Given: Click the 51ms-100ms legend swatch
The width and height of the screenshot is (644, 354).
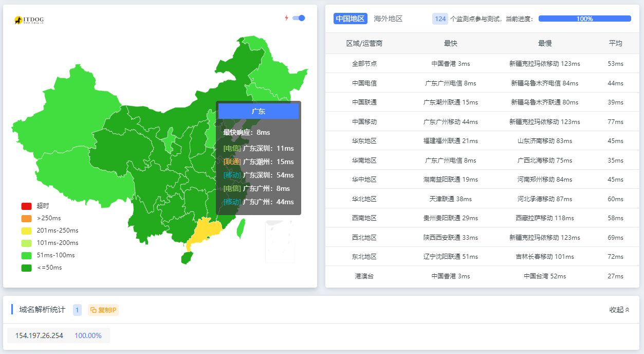Looking at the screenshot, I should pos(26,255).
